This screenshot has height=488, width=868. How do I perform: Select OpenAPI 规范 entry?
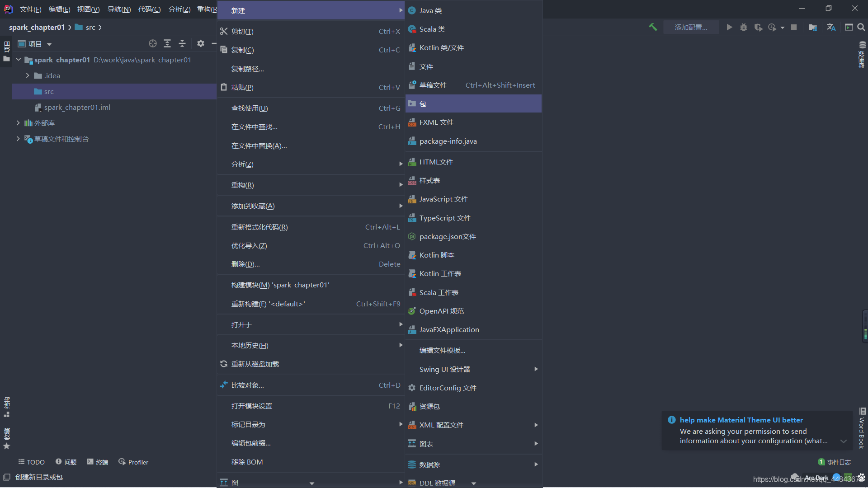[x=473, y=311]
